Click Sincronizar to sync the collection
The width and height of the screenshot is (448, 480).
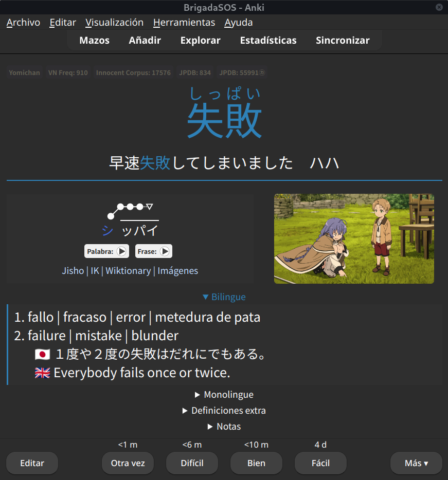pyautogui.click(x=343, y=40)
